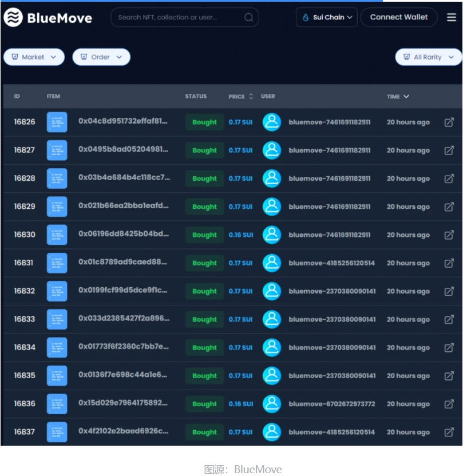Click ID 16833 cell

pyautogui.click(x=24, y=319)
